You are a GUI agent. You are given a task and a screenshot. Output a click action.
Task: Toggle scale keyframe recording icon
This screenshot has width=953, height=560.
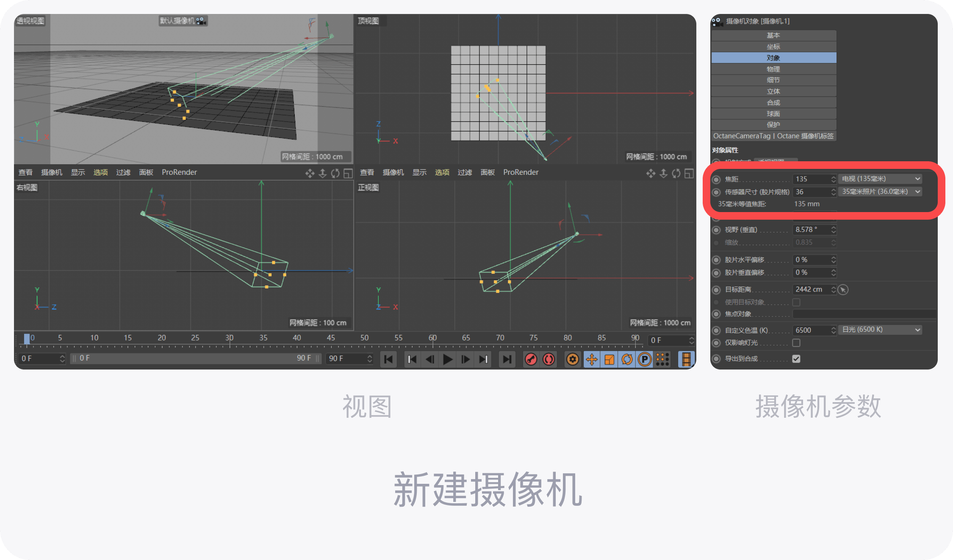(609, 359)
